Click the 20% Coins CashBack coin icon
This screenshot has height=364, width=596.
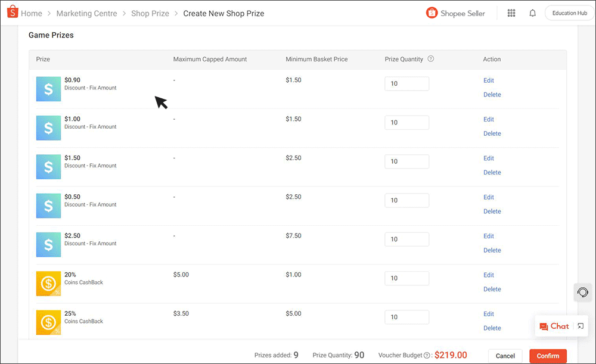pos(48,284)
